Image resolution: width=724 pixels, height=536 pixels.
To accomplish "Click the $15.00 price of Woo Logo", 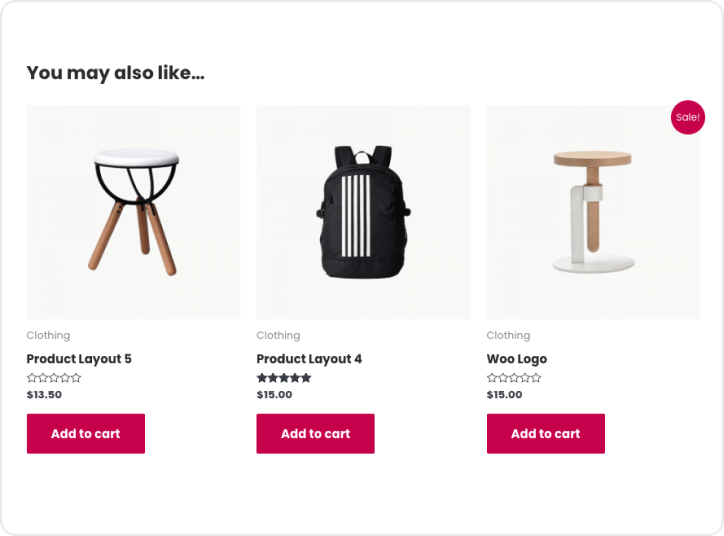I will [x=504, y=395].
